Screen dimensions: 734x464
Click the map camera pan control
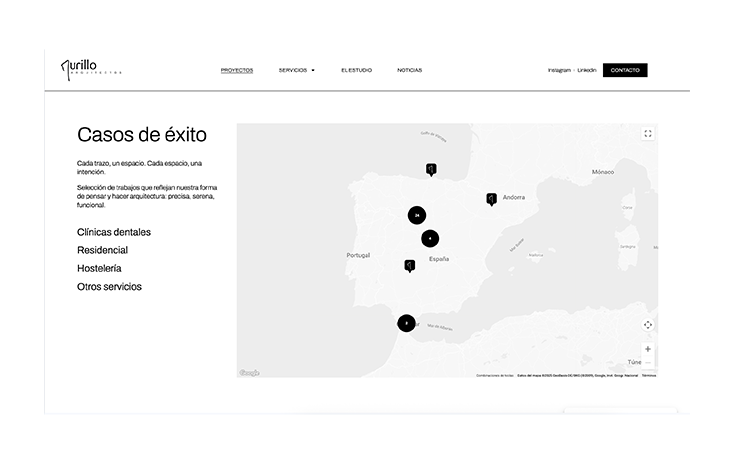pos(648,325)
